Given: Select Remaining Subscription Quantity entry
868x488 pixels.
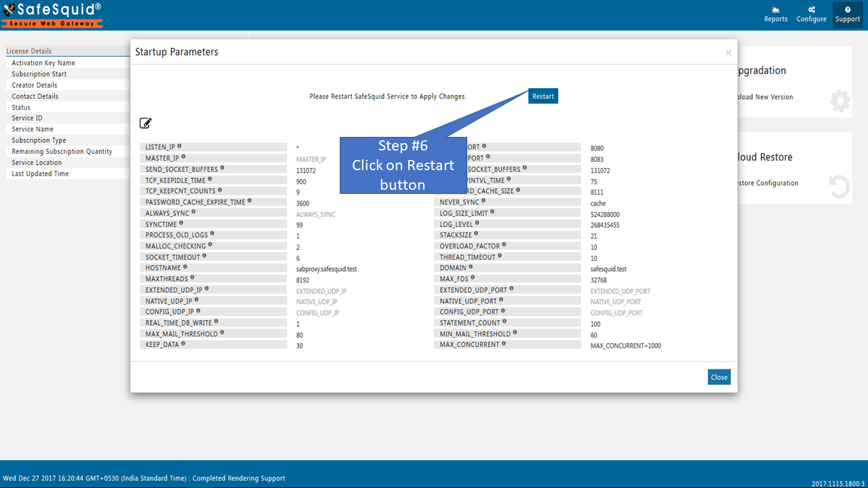Looking at the screenshot, I should [x=62, y=152].
